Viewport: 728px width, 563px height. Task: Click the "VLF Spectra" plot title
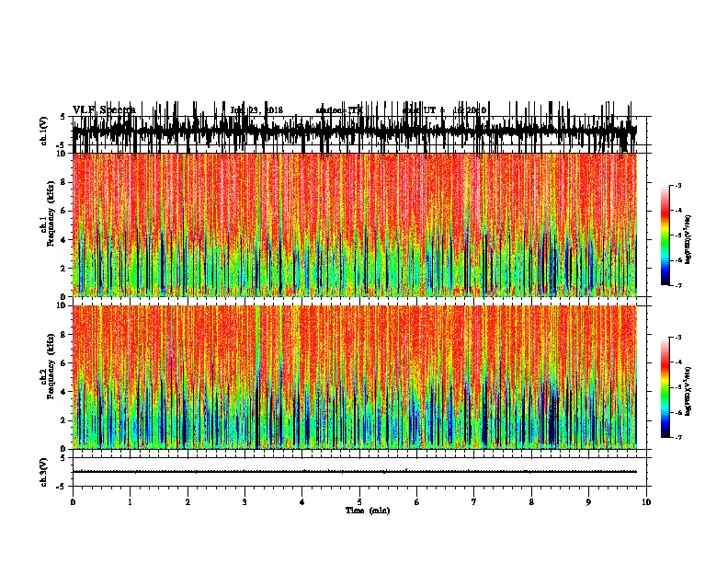pos(104,109)
